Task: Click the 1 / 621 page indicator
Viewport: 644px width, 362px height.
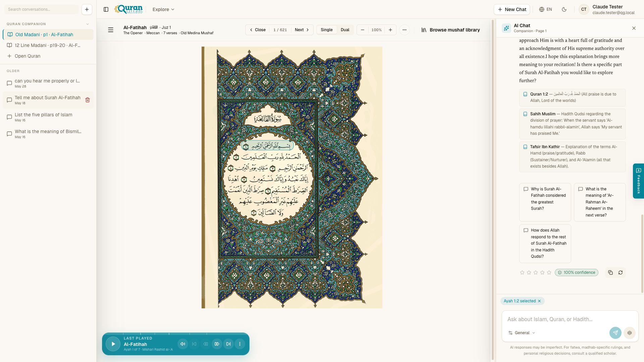Action: (280, 30)
